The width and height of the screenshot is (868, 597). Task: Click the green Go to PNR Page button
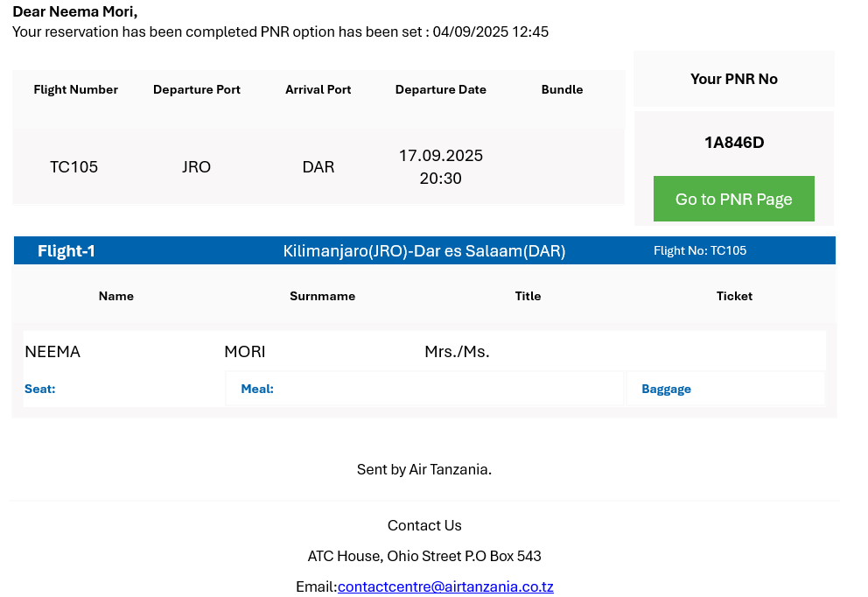click(733, 199)
